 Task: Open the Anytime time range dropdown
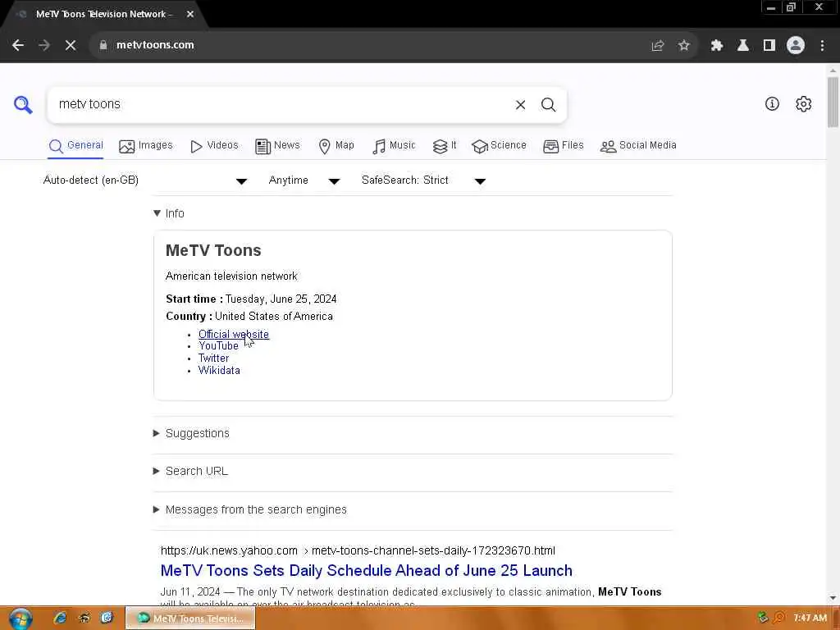pyautogui.click(x=304, y=180)
